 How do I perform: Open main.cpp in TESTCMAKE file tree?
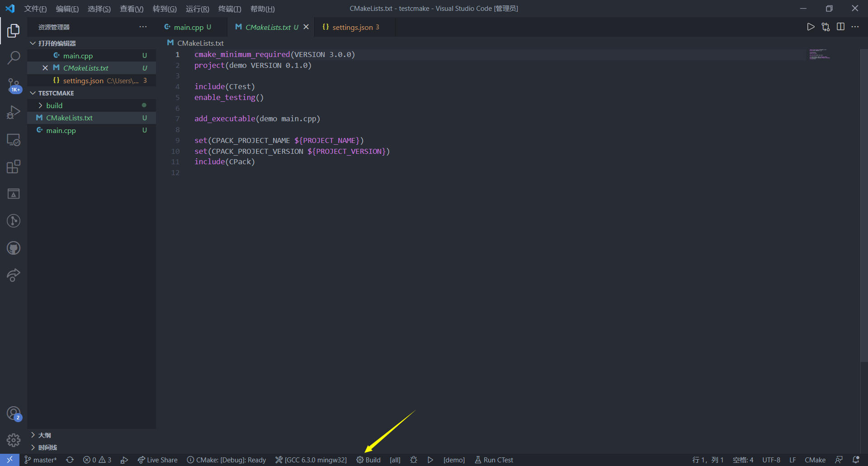[x=92, y=130]
